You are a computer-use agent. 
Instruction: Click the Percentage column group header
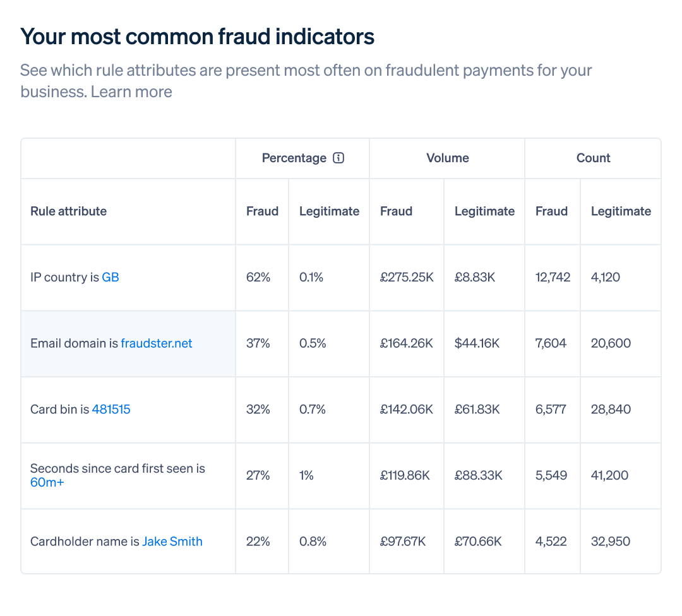tap(294, 158)
